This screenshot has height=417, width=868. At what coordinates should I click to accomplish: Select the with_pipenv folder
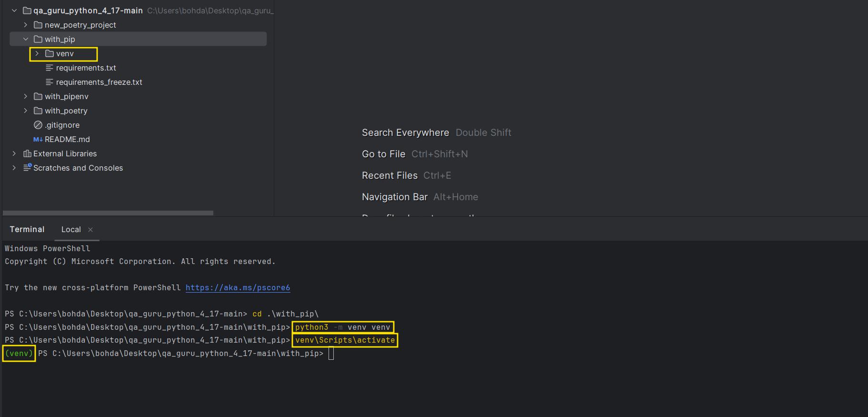[x=67, y=96]
